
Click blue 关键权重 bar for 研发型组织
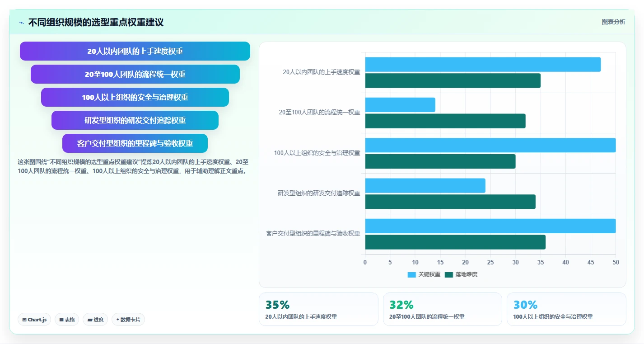click(x=425, y=186)
